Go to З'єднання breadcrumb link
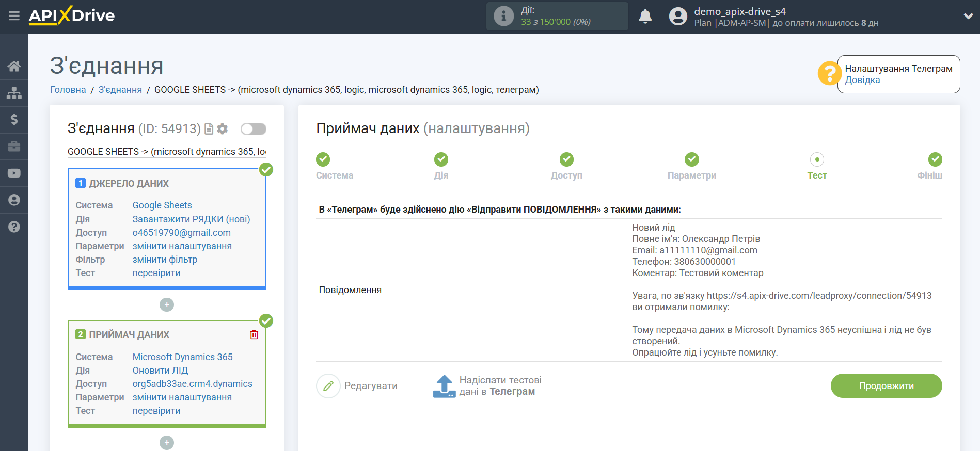 click(x=120, y=90)
